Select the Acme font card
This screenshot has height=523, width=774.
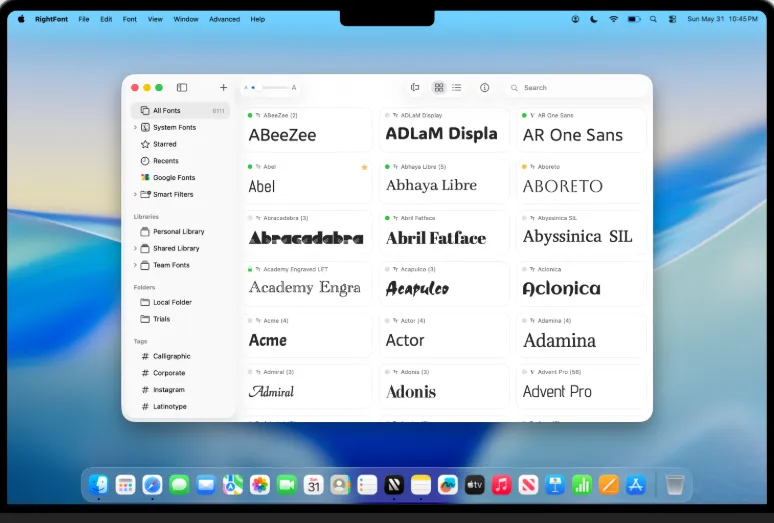point(307,336)
